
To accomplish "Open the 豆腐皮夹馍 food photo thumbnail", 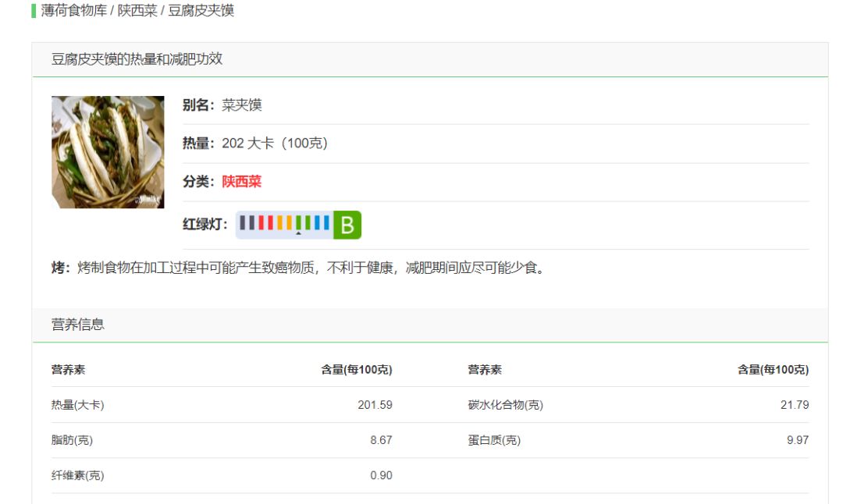I will (x=108, y=152).
